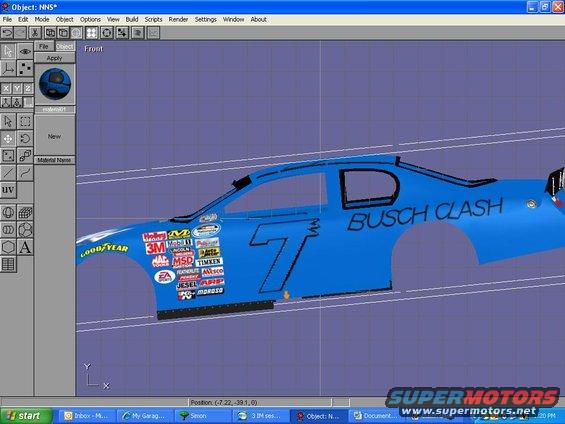Screen dimensions: 565x424
Task: Switch to the File materials tab
Action: click(44, 46)
